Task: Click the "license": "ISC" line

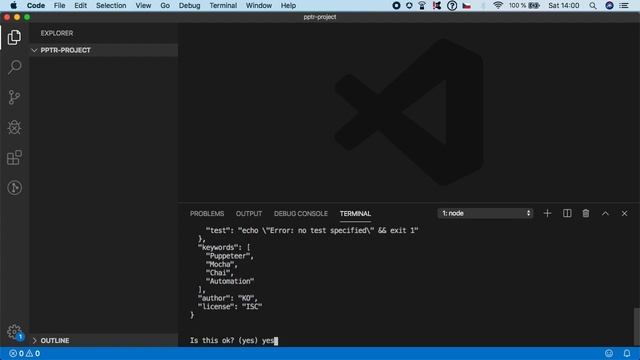Action: coord(230,307)
